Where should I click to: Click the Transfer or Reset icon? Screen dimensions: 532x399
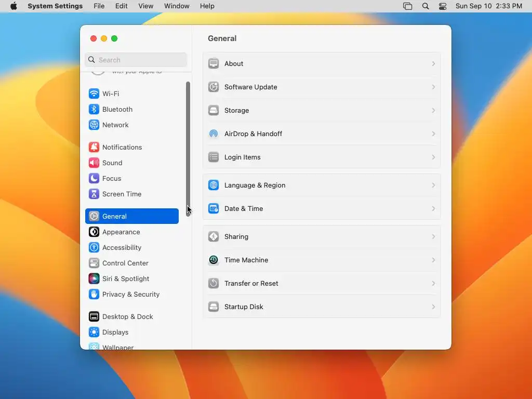point(214,283)
